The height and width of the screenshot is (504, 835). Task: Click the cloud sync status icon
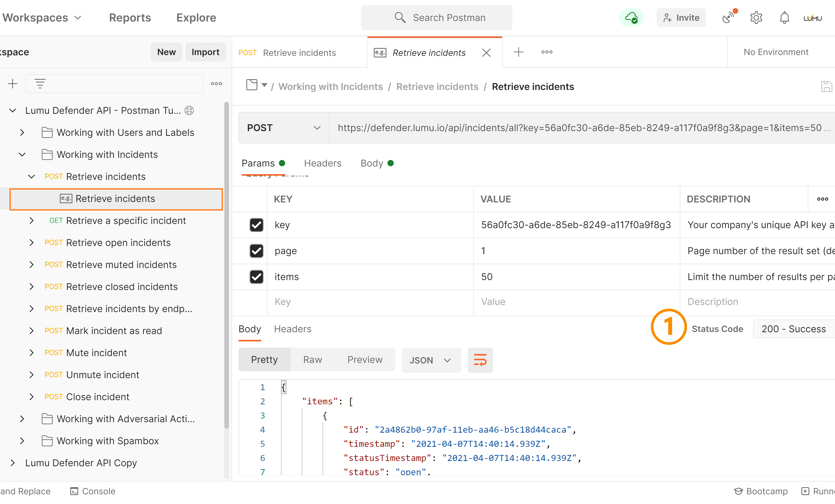pos(631,17)
